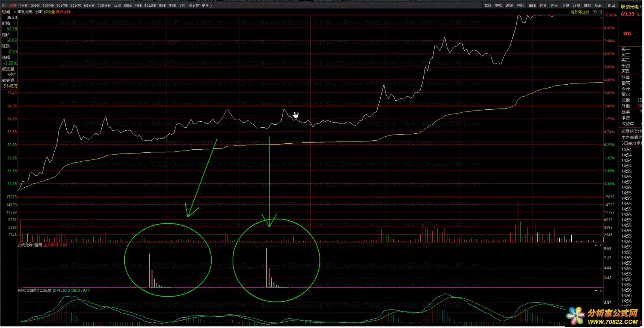The height and width of the screenshot is (328, 644).
Task: Close the MACD indicator pane
Action: tap(601, 291)
